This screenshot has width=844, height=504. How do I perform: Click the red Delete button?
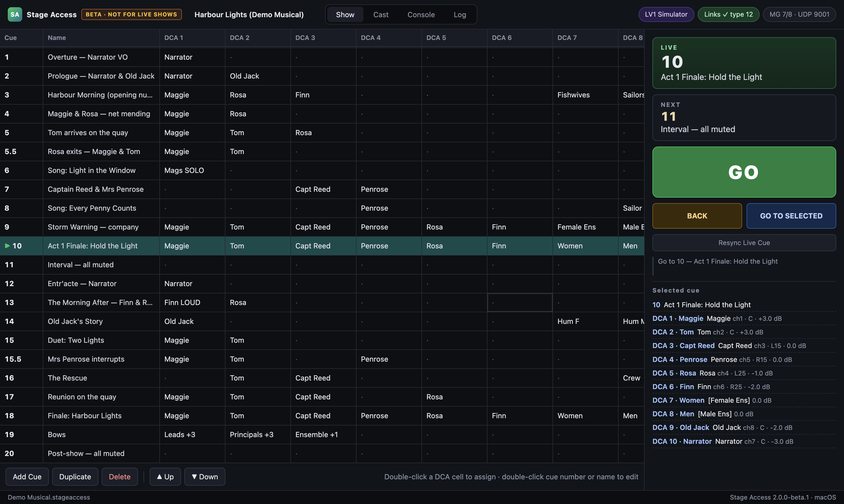point(120,477)
